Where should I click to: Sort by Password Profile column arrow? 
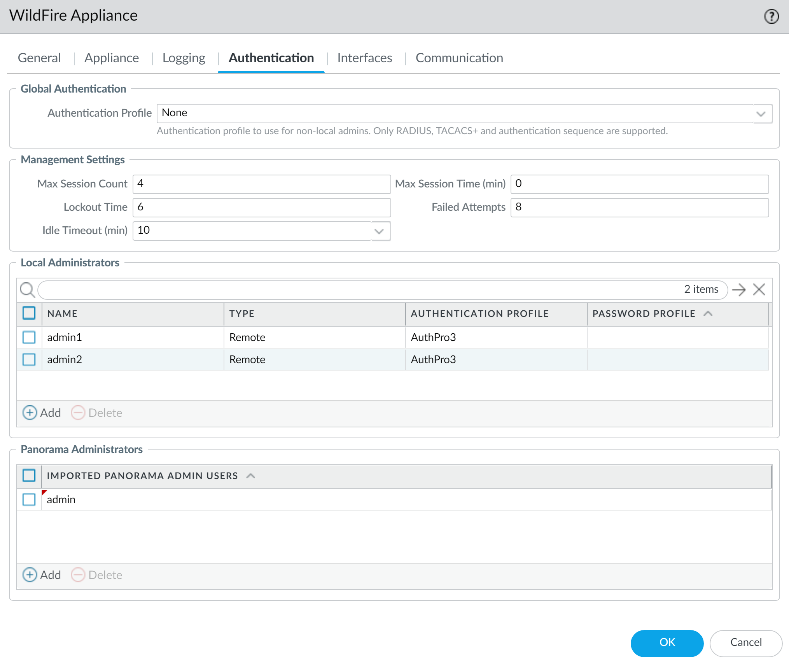click(x=708, y=313)
